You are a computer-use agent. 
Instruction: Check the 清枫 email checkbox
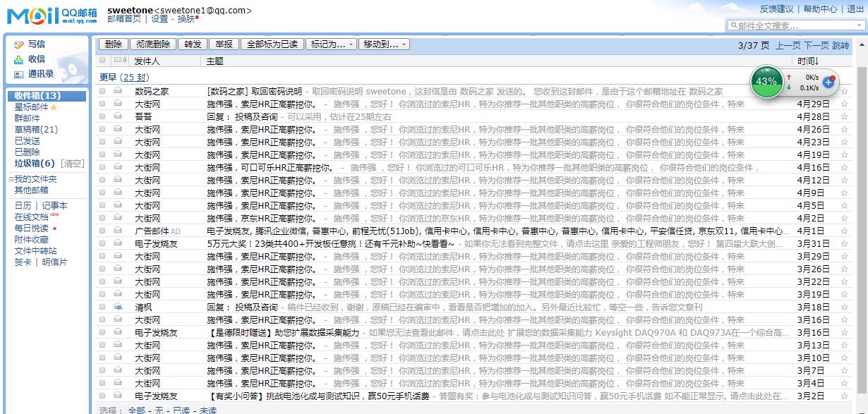click(102, 307)
